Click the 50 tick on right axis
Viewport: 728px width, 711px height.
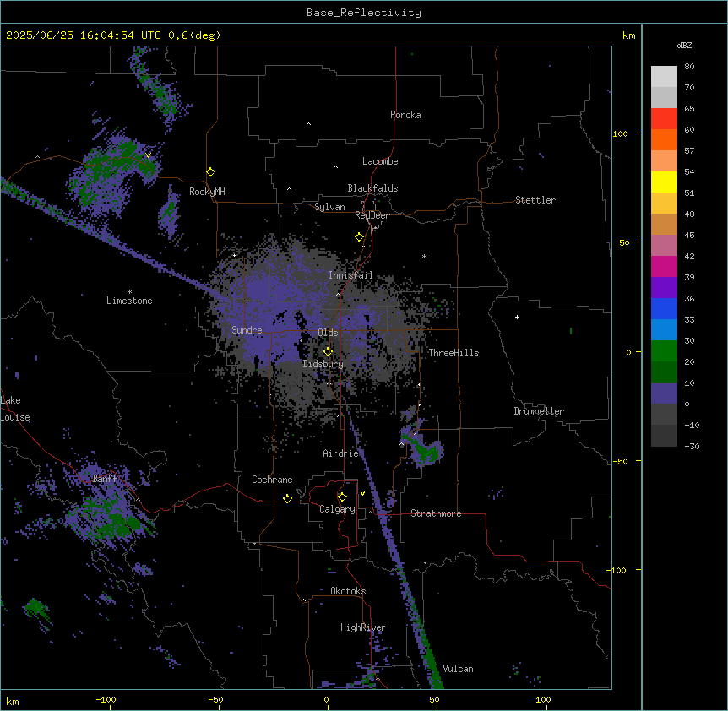coord(624,242)
